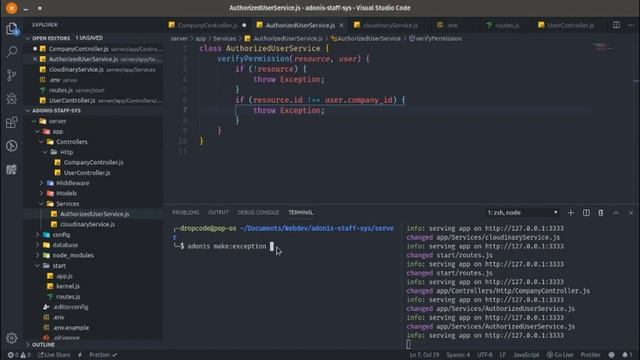Switch to the .env editor tab
Screen dimensions: 640x360
pyautogui.click(x=452, y=25)
